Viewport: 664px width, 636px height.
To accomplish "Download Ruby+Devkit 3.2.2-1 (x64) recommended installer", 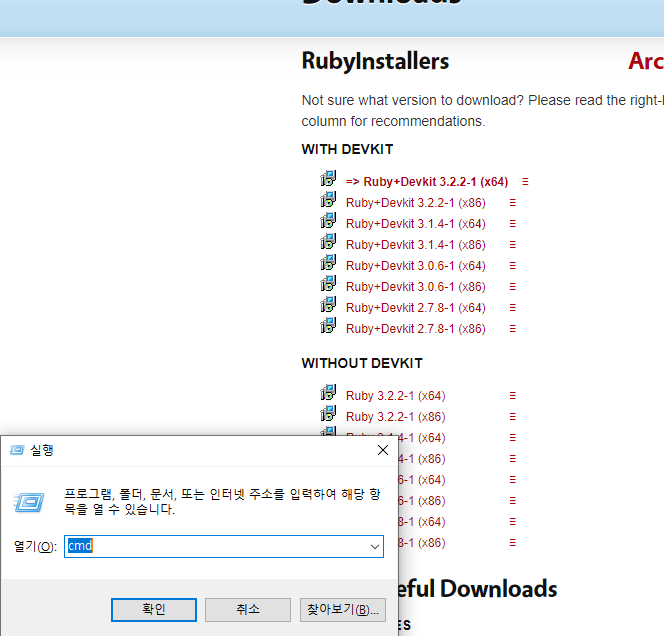I will click(x=427, y=182).
